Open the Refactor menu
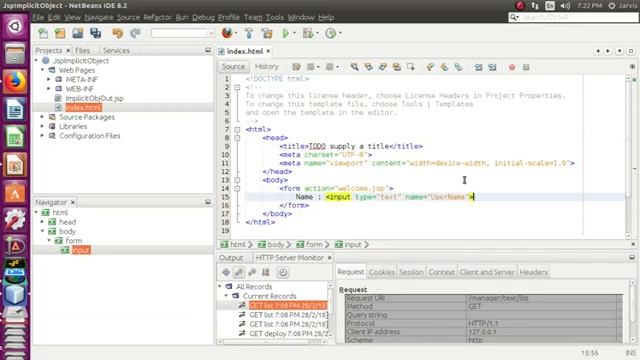This screenshot has width=640, height=360. coord(157,17)
